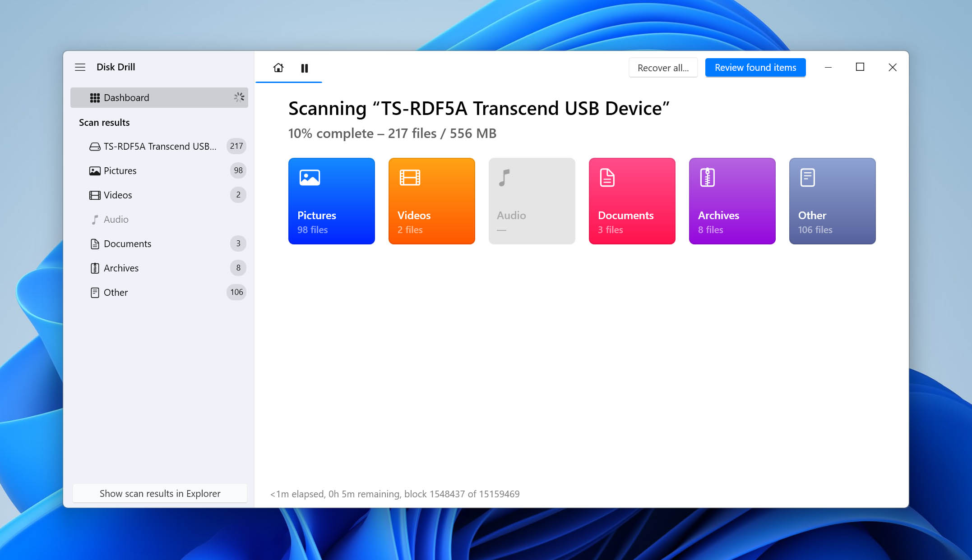
Task: Click the 3 count badge for Documents
Action: point(238,243)
